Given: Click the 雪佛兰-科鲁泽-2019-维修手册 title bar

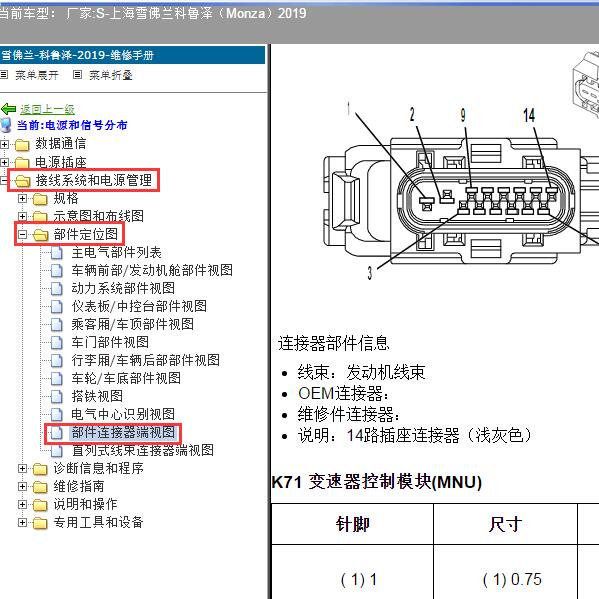Looking at the screenshot, I should coord(132,55).
